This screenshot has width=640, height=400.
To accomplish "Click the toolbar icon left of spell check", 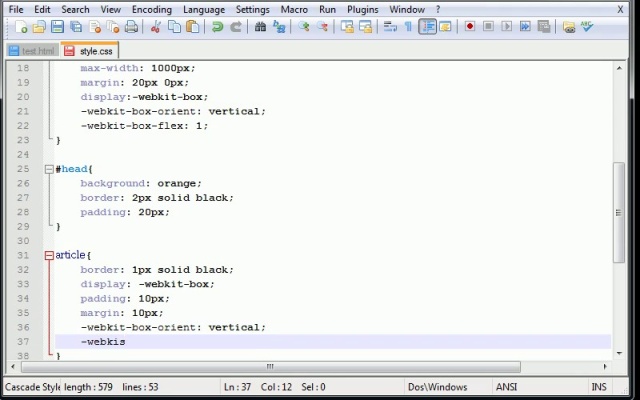I will [x=569, y=27].
